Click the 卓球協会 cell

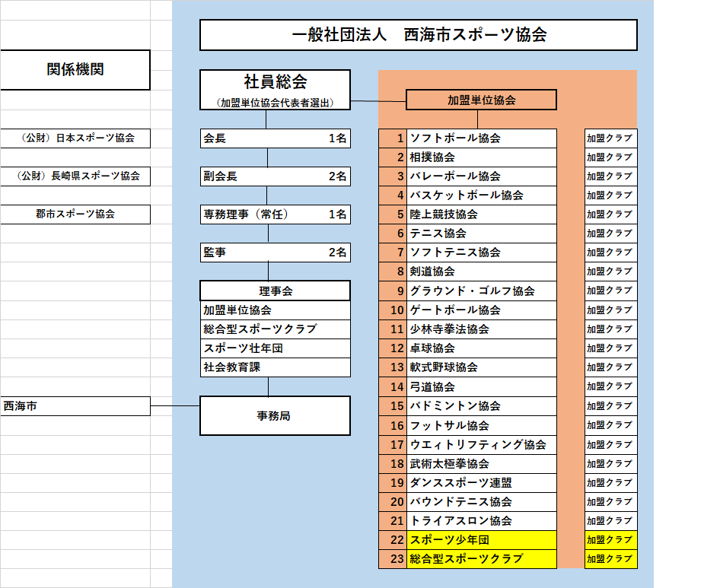pyautogui.click(x=482, y=348)
